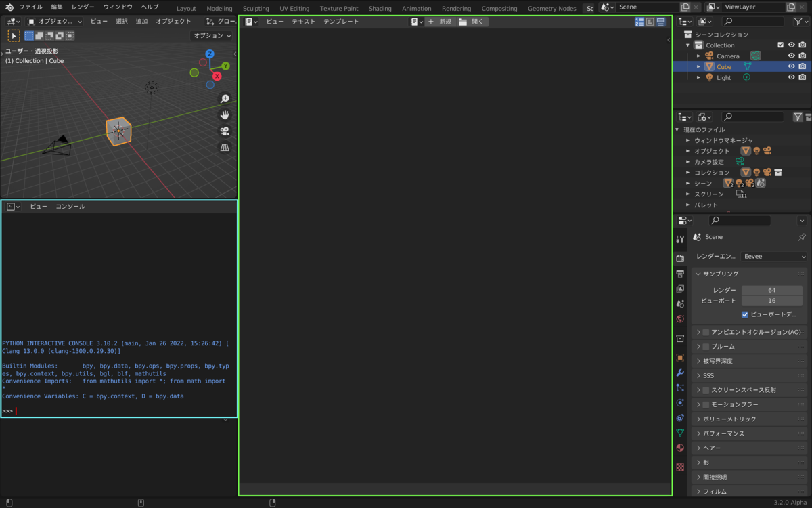
Task: Select the tweak selection tool icon
Action: tap(14, 35)
